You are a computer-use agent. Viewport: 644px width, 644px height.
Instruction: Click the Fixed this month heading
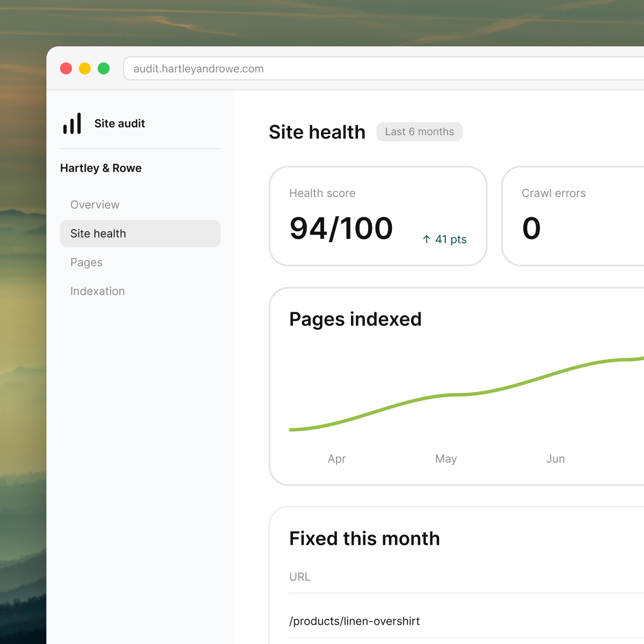pyautogui.click(x=364, y=539)
